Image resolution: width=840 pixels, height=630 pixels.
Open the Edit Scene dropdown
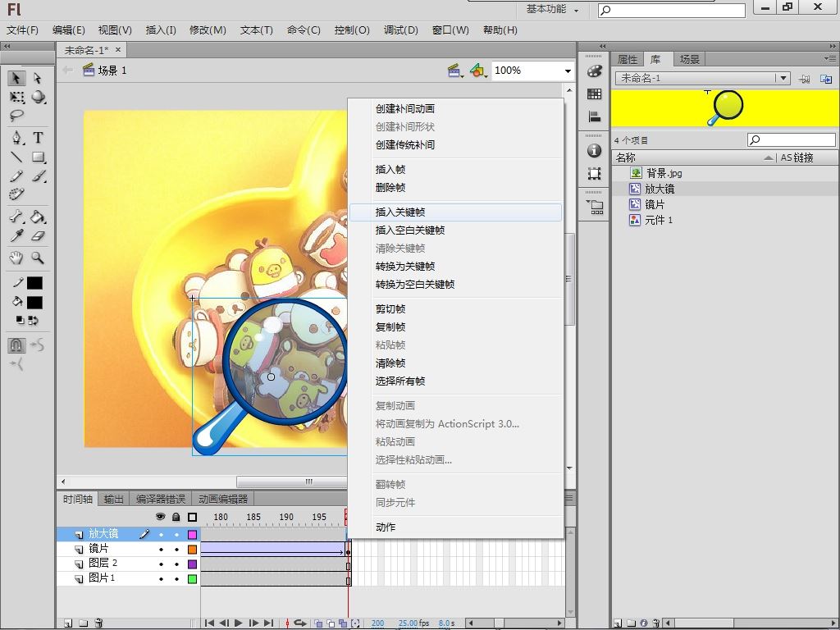click(455, 71)
